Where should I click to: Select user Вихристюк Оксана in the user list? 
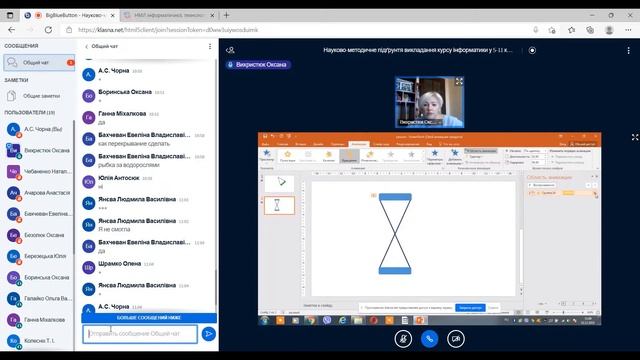(39, 150)
